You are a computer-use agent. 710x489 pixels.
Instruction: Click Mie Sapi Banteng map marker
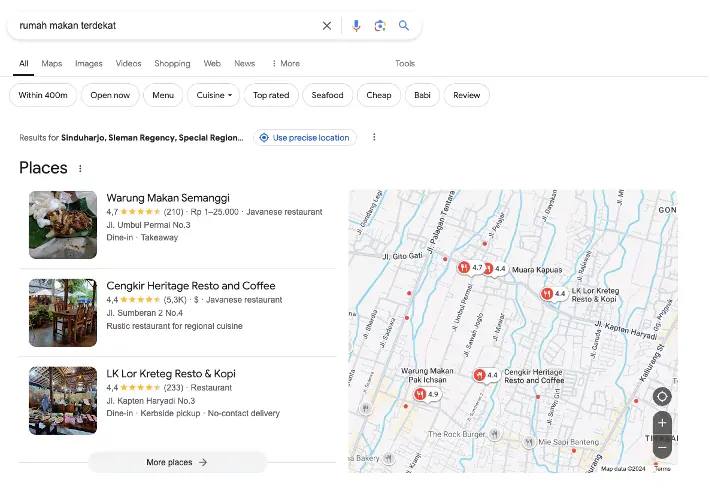pyautogui.click(x=528, y=442)
